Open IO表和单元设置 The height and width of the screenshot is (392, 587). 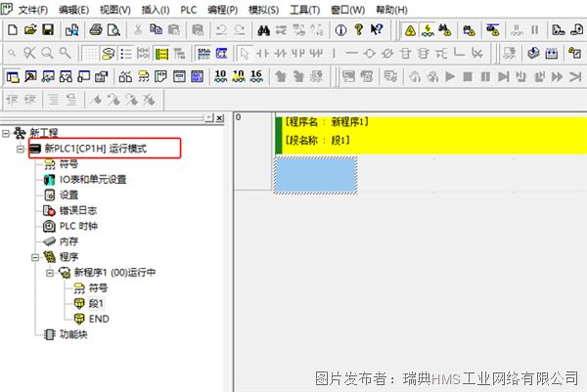point(93,180)
